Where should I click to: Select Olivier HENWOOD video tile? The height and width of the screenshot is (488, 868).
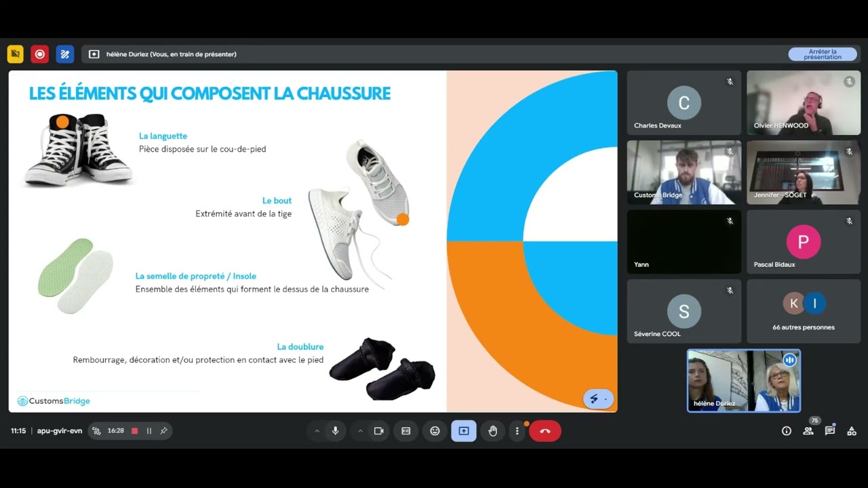[804, 102]
